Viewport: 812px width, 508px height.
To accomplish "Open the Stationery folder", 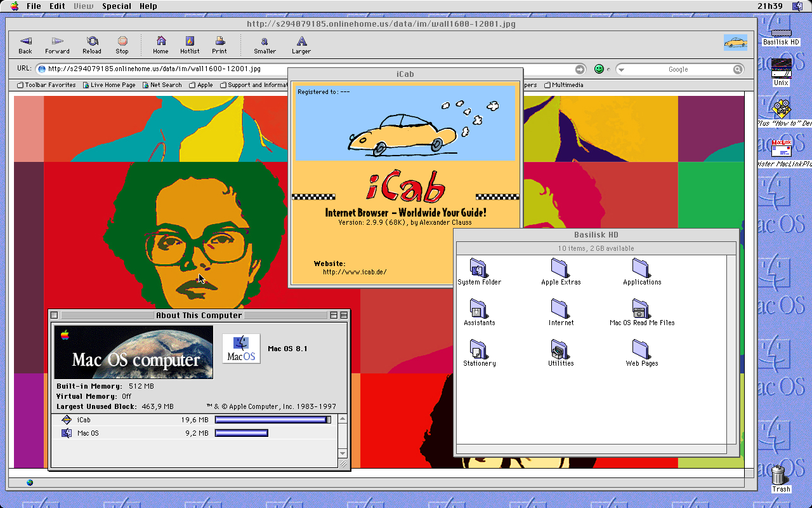I will (479, 353).
